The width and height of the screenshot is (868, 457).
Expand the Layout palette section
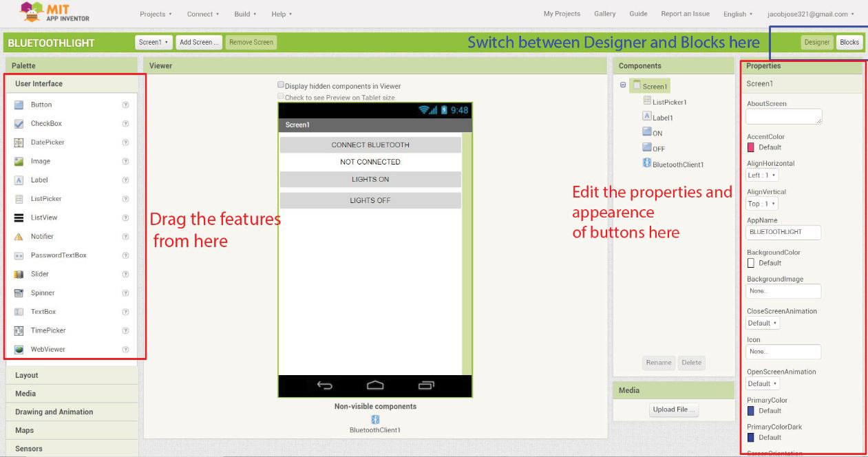tap(72, 375)
